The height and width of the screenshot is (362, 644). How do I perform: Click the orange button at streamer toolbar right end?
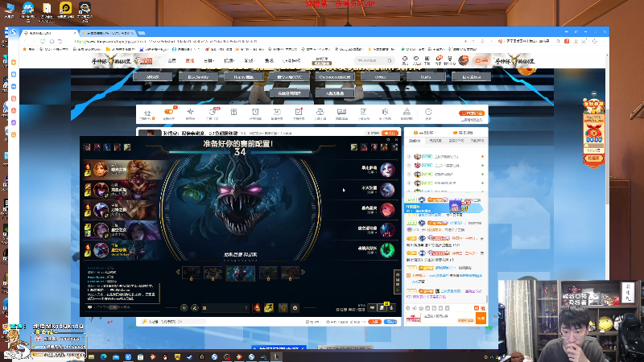[472, 113]
